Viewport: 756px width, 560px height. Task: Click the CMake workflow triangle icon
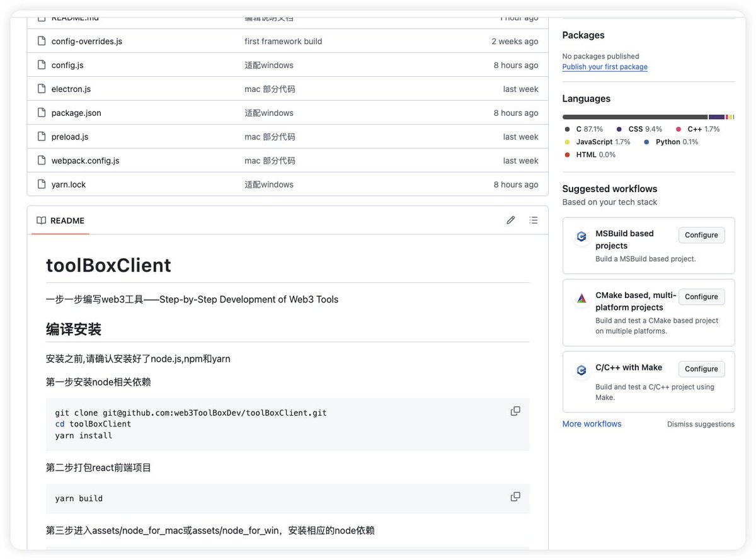[581, 298]
